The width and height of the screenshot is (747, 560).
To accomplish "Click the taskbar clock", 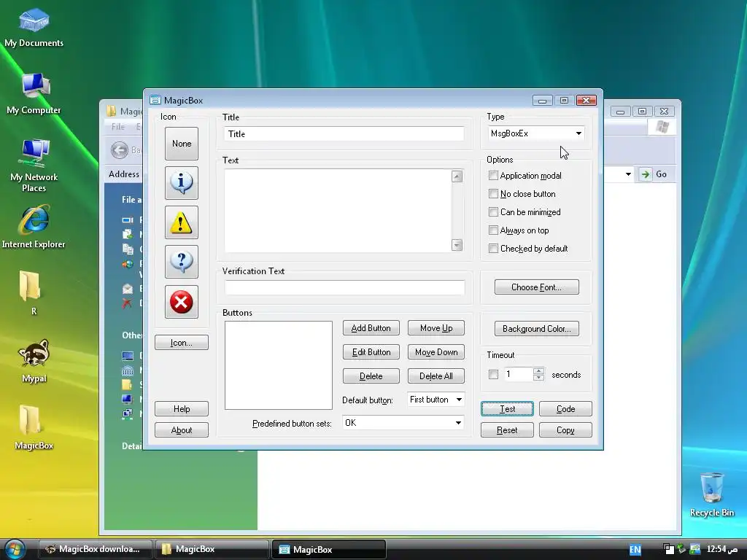I will [x=721, y=549].
